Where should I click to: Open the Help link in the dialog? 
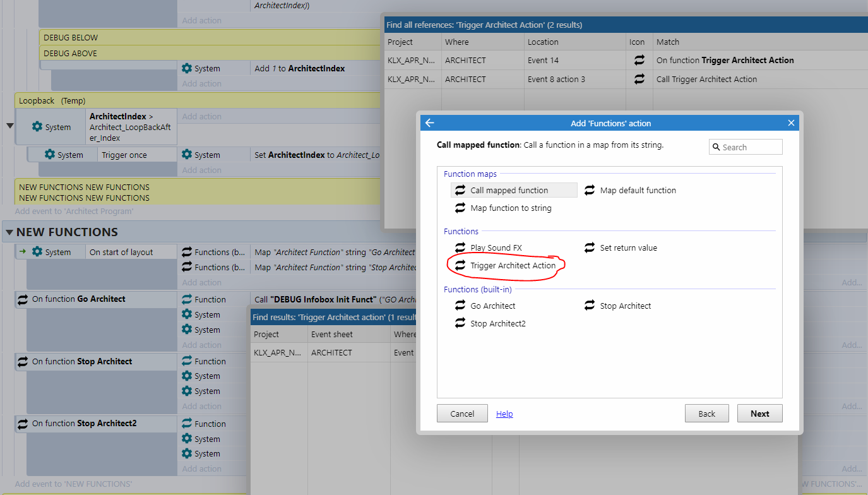coord(504,413)
